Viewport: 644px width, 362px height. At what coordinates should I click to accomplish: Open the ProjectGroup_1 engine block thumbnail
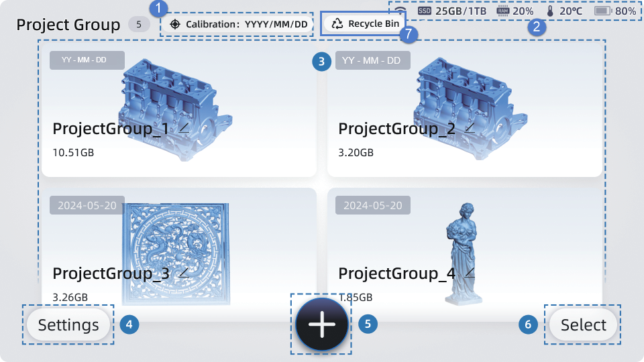[x=176, y=110]
